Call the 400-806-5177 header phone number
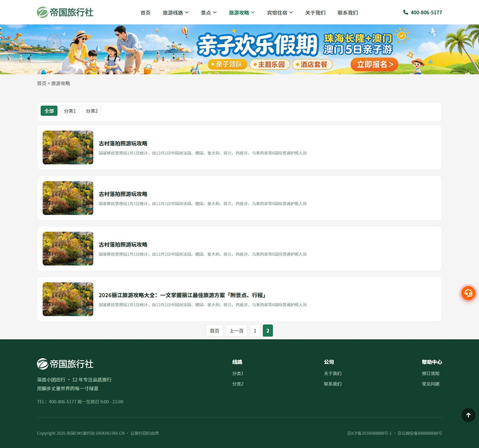479x448 pixels. click(426, 13)
